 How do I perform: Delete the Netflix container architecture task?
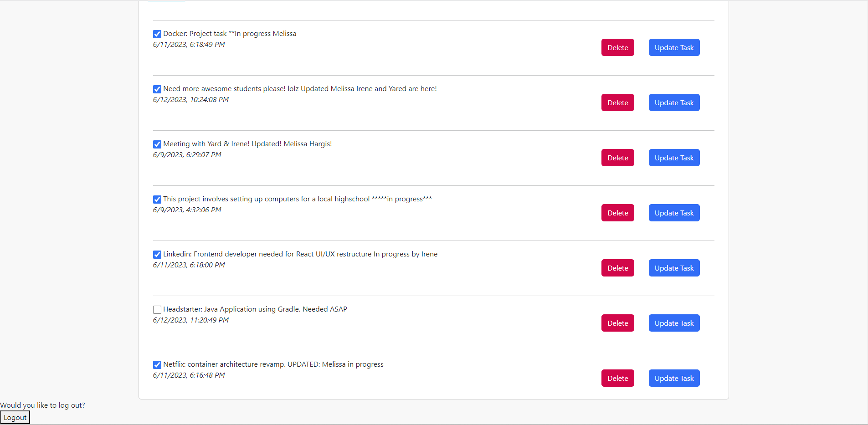click(x=617, y=378)
